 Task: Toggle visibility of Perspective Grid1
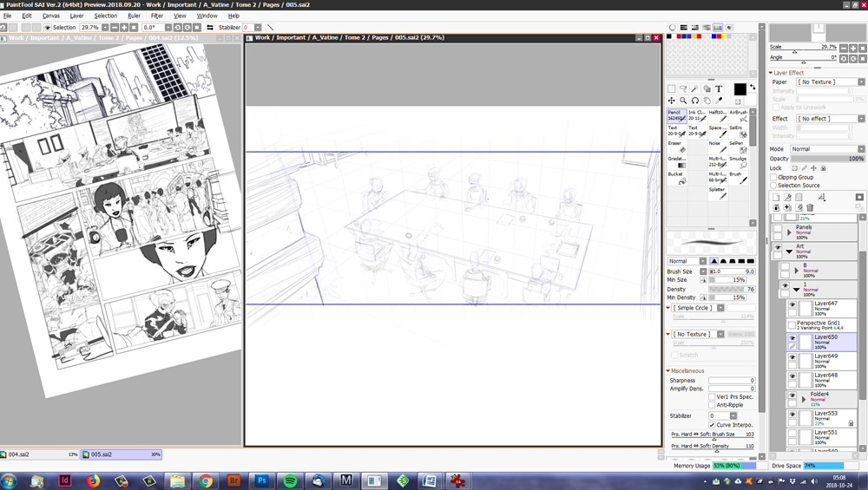792,324
